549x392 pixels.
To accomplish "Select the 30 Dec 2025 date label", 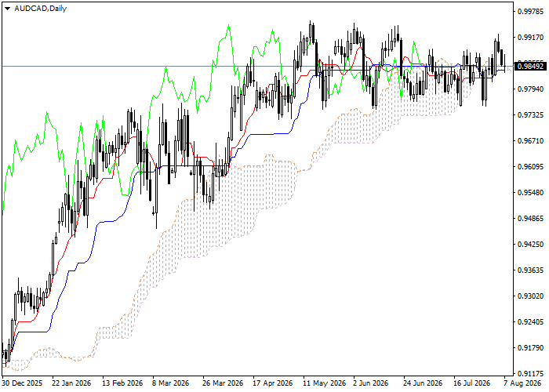I will pos(22,383).
